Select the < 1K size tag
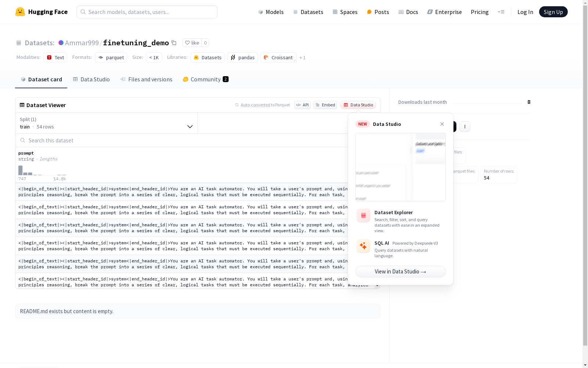Viewport: 588px width, 368px height. 154,57
